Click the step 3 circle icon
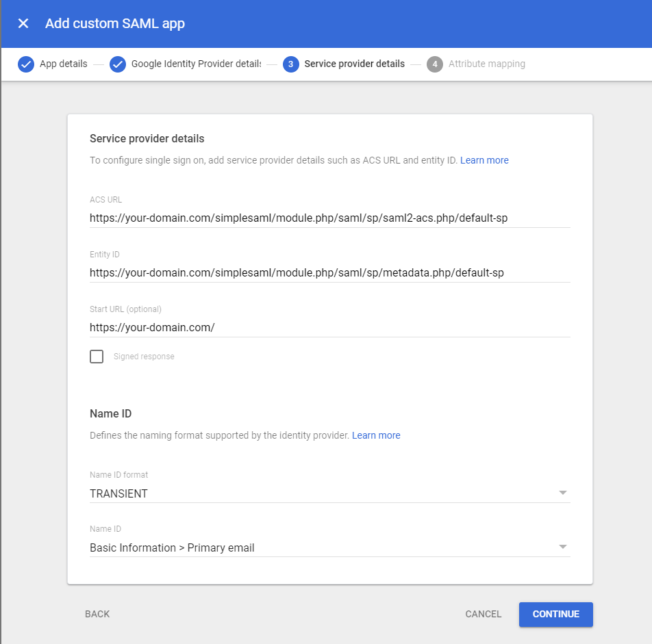This screenshot has height=644, width=652. coord(290,64)
